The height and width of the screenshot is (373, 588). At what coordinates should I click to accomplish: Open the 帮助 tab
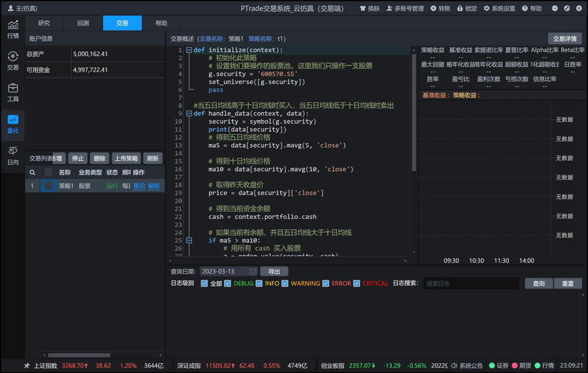[x=161, y=23]
